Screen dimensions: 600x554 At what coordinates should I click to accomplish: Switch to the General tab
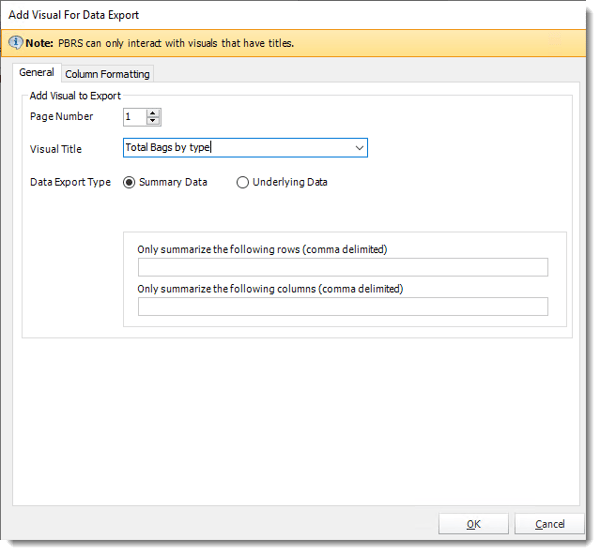(36, 72)
